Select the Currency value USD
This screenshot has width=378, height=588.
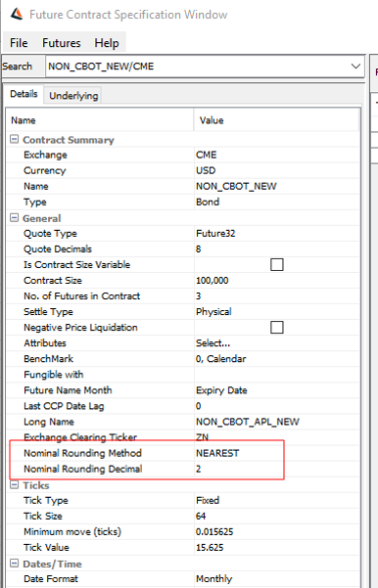206,170
